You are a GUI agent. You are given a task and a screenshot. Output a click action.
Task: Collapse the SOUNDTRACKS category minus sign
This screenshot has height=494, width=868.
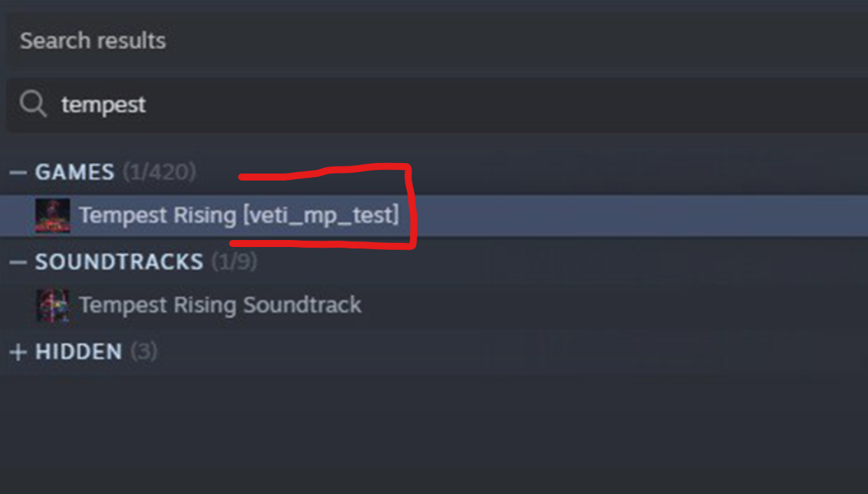tap(18, 262)
